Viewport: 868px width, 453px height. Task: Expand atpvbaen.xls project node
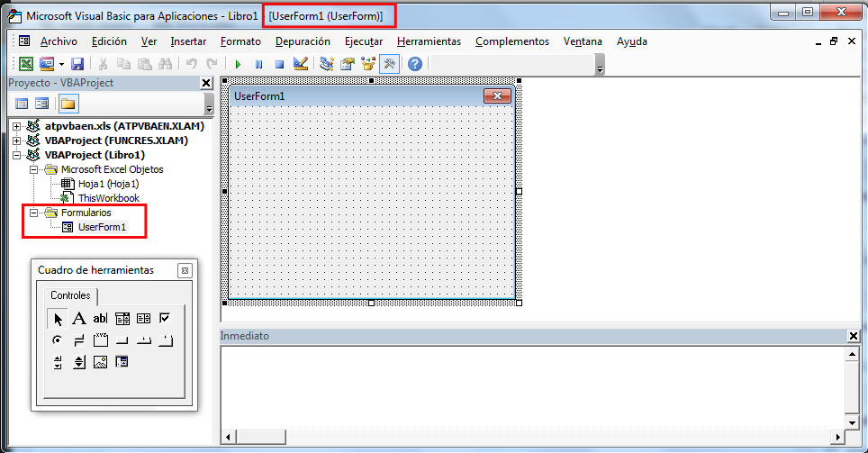pyautogui.click(x=16, y=126)
